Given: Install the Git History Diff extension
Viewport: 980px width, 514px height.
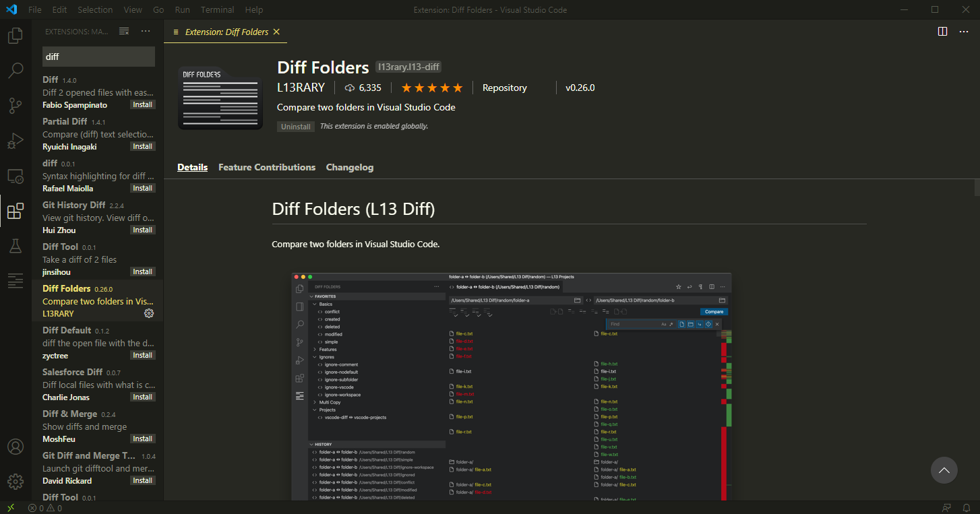Looking at the screenshot, I should point(142,230).
